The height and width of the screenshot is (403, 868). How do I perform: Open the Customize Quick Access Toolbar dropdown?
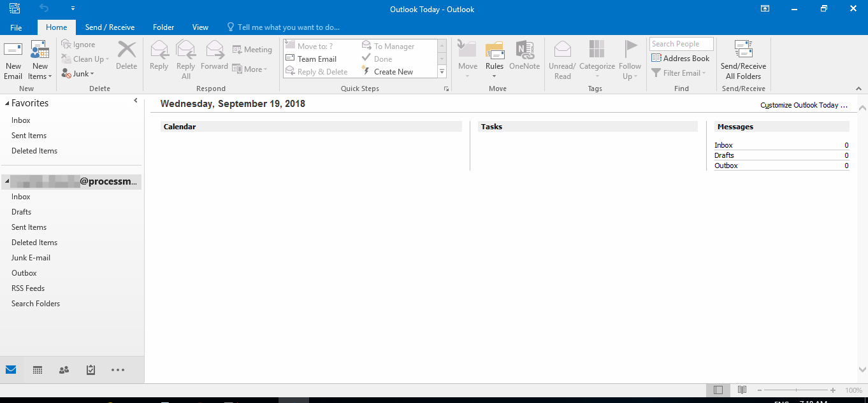pos(73,9)
